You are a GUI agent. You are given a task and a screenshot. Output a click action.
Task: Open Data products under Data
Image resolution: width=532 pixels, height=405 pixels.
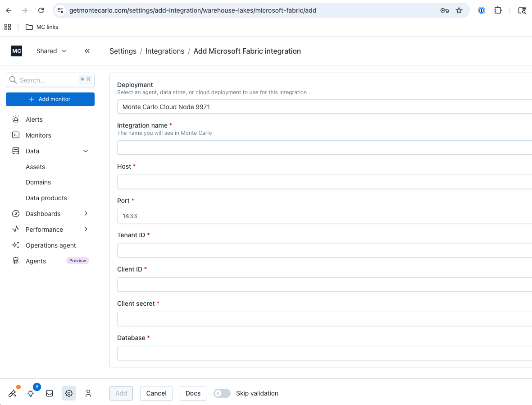click(x=46, y=198)
